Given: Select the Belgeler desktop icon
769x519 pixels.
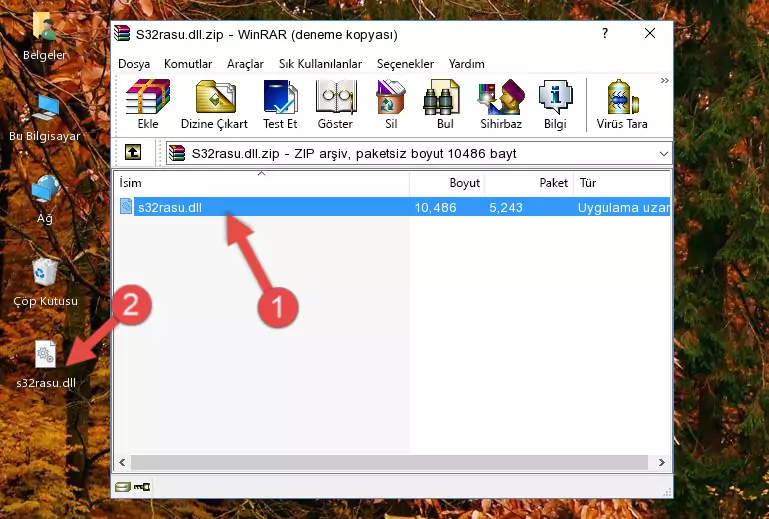Looking at the screenshot, I should point(45,35).
